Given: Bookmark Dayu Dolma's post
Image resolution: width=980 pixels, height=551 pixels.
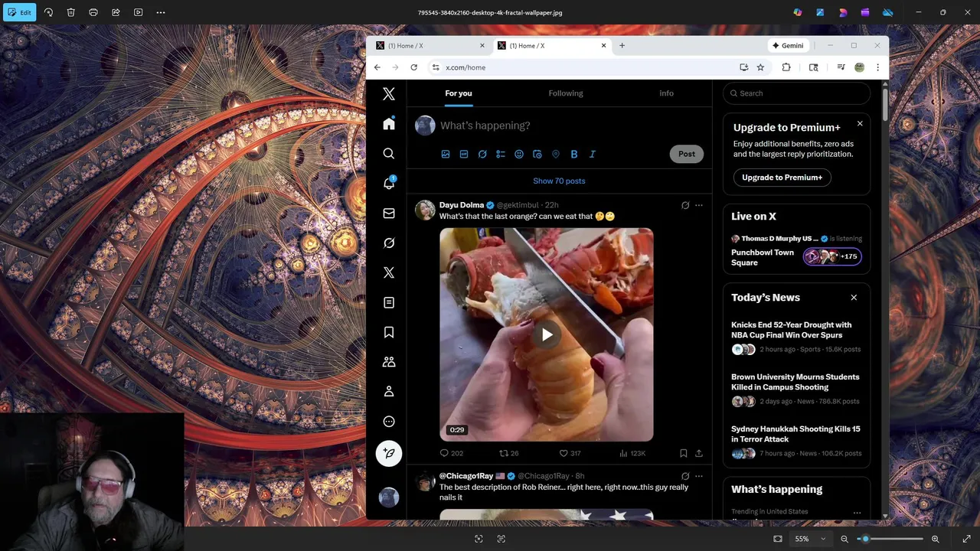Looking at the screenshot, I should tap(684, 453).
